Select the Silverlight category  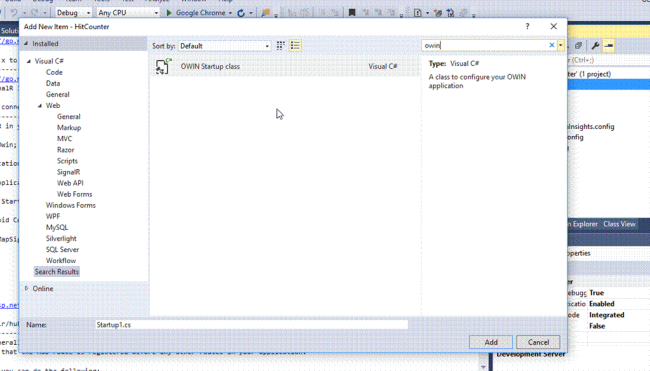click(x=61, y=238)
